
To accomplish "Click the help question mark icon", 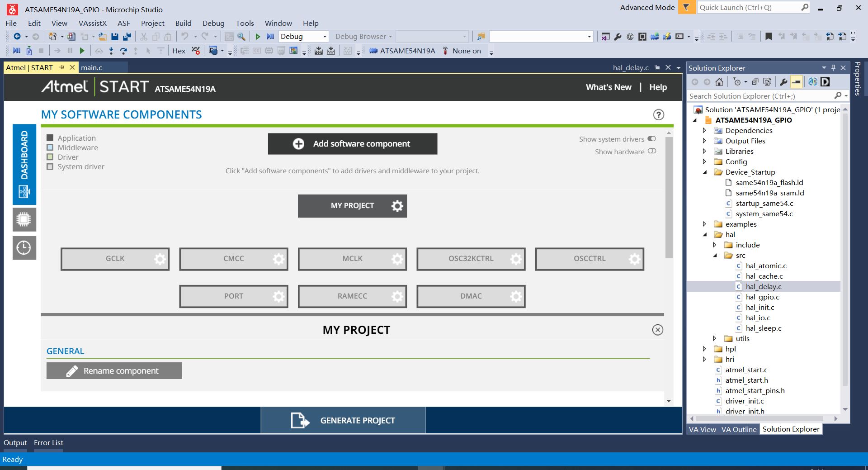I will coord(659,115).
